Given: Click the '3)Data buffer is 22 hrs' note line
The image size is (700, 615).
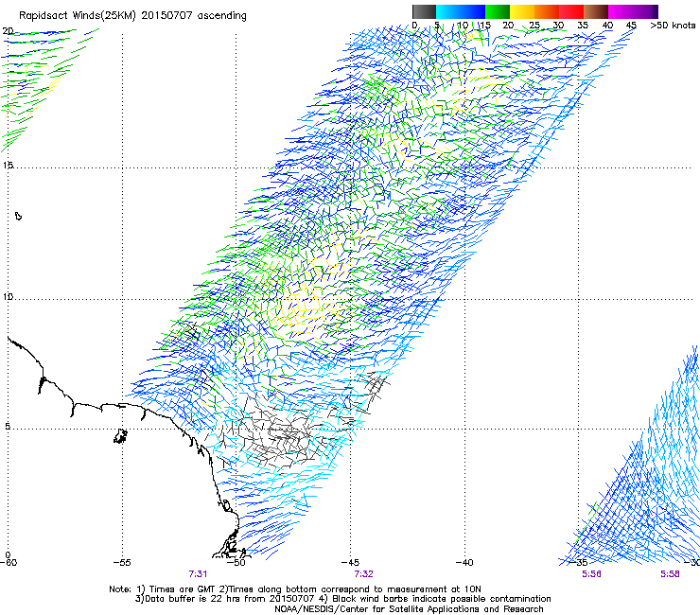Looking at the screenshot, I should [343, 599].
